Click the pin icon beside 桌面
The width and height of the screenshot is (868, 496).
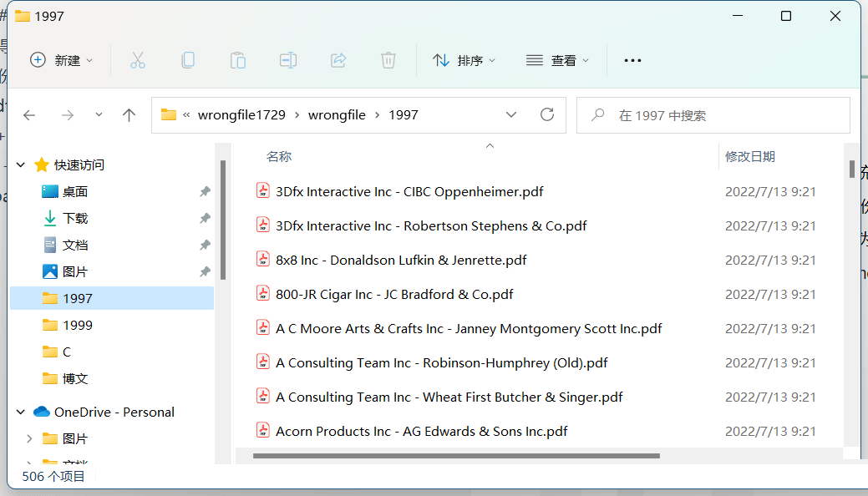tap(205, 191)
